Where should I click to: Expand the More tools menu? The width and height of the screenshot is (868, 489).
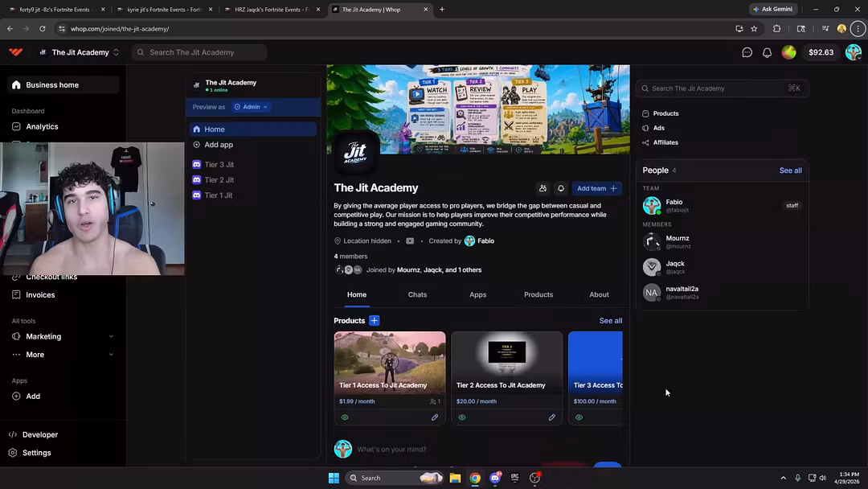pos(63,355)
